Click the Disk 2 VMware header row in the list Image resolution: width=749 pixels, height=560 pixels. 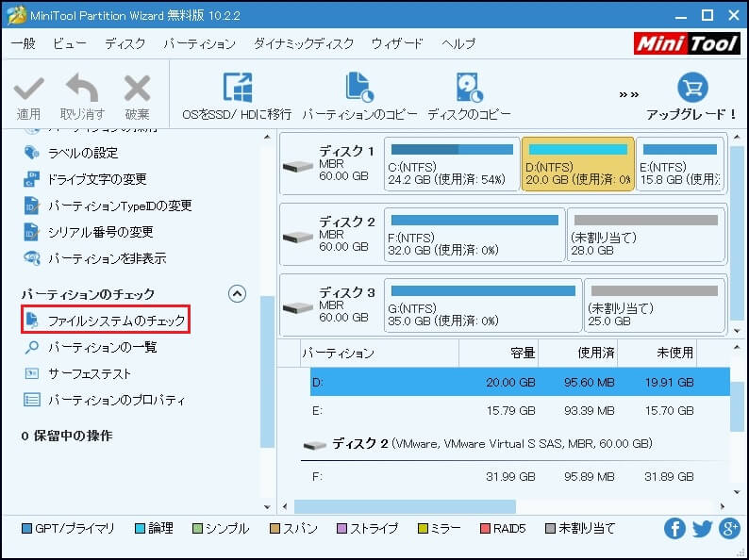[x=515, y=444]
